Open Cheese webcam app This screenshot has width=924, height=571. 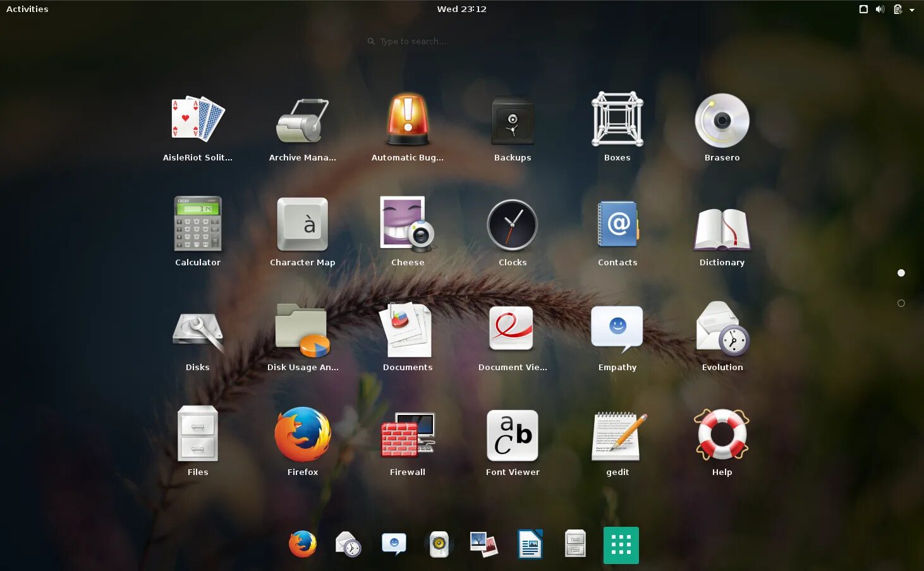point(408,224)
